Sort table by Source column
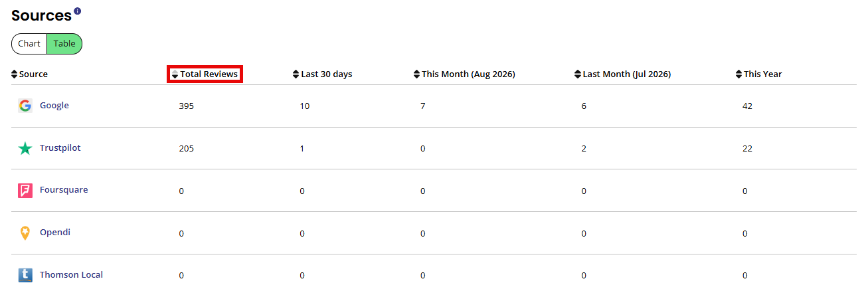 [x=30, y=74]
